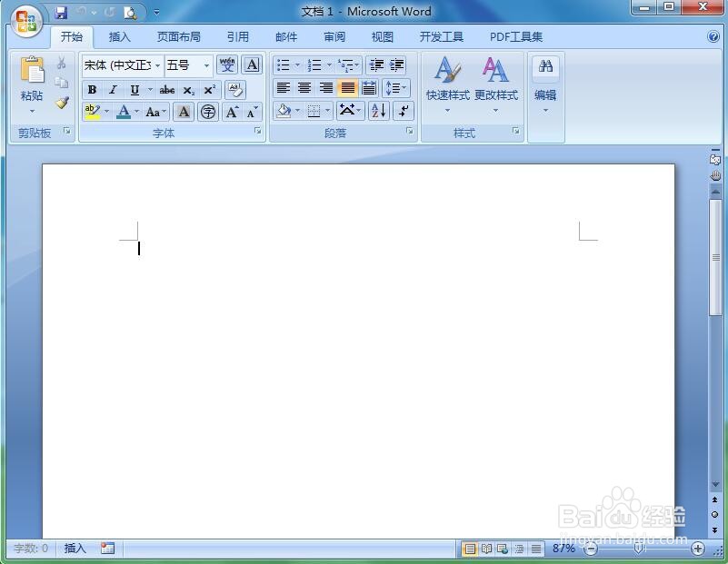Cut selection with the scissors icon

click(61, 63)
